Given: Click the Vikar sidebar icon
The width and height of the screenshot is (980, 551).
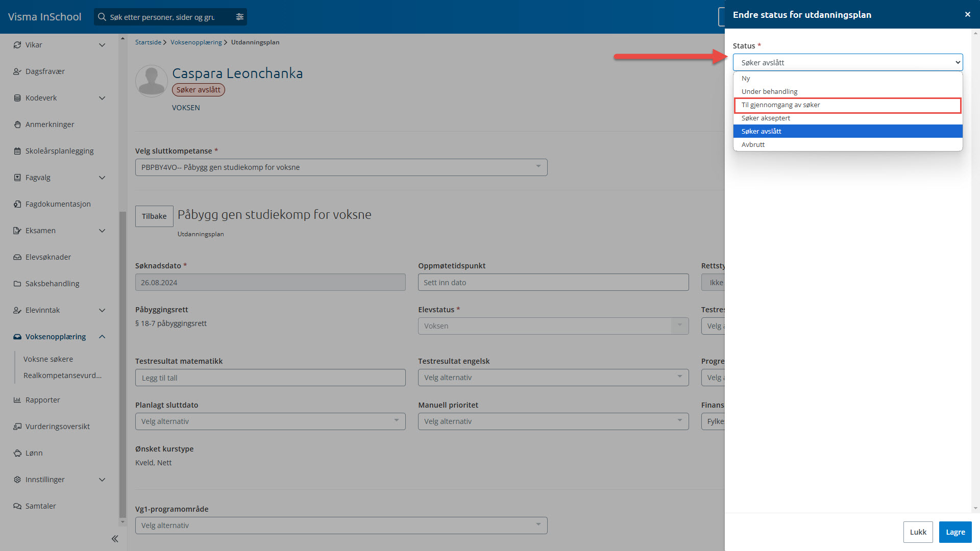Looking at the screenshot, I should point(17,45).
